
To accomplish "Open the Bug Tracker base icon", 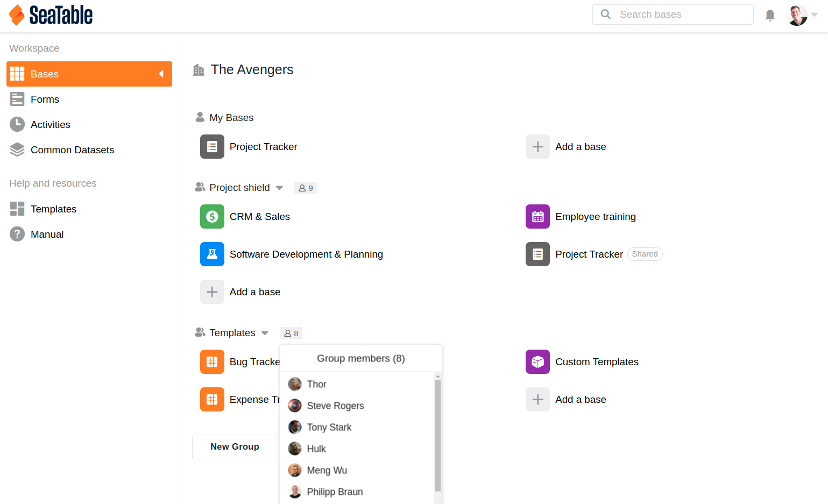I will point(212,361).
